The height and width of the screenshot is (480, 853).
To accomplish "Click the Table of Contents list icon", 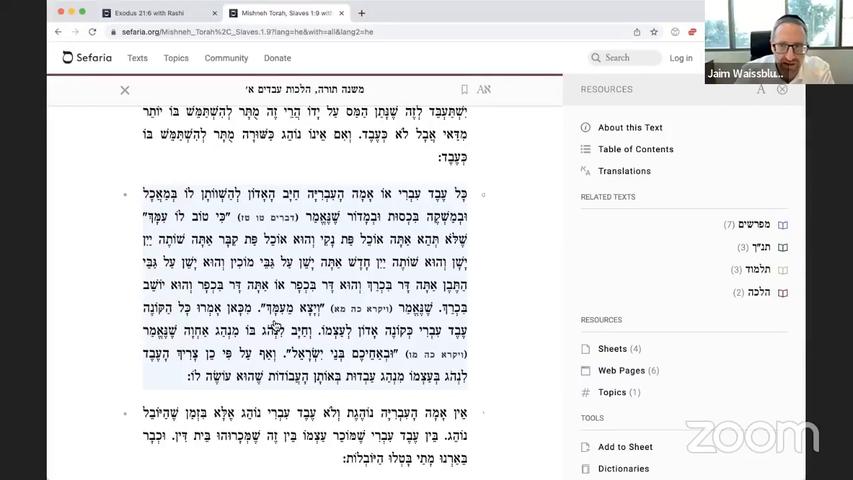I will click(x=585, y=149).
